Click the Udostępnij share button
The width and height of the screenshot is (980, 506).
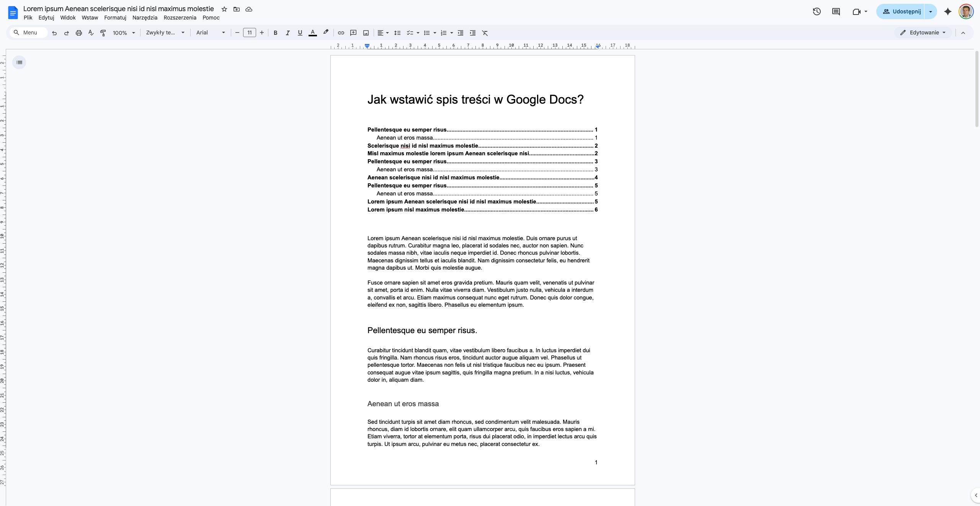(901, 11)
